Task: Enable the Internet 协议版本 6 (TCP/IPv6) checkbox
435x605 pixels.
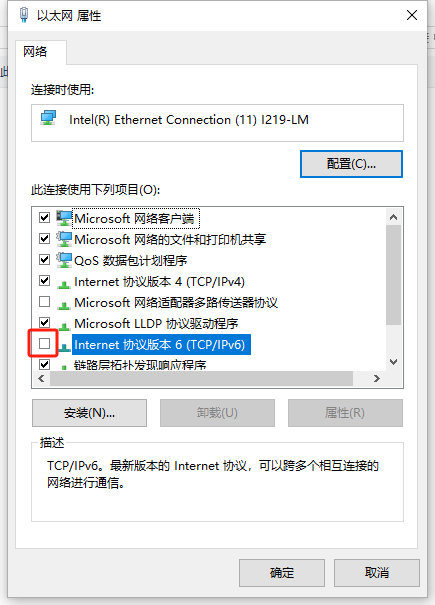Action: (x=44, y=343)
